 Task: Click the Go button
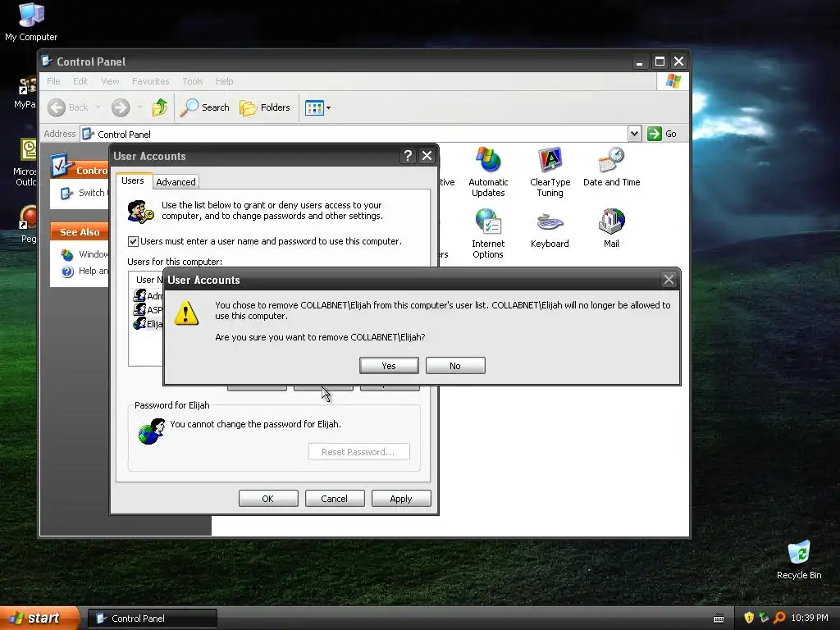662,134
